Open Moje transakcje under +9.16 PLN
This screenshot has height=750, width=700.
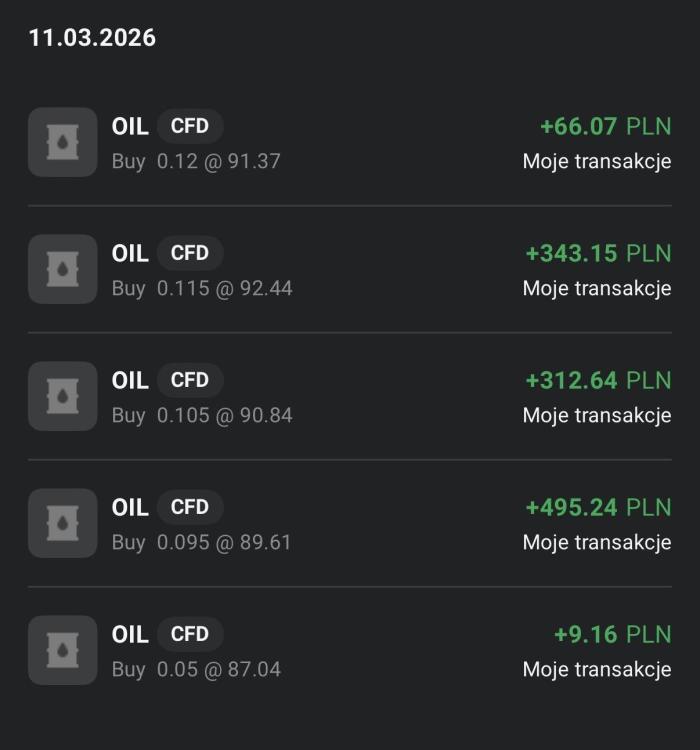tap(596, 669)
